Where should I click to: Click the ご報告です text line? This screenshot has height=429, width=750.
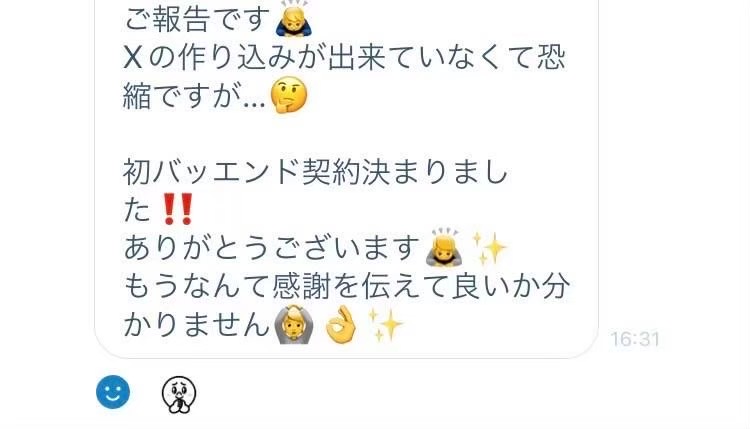coord(197,20)
